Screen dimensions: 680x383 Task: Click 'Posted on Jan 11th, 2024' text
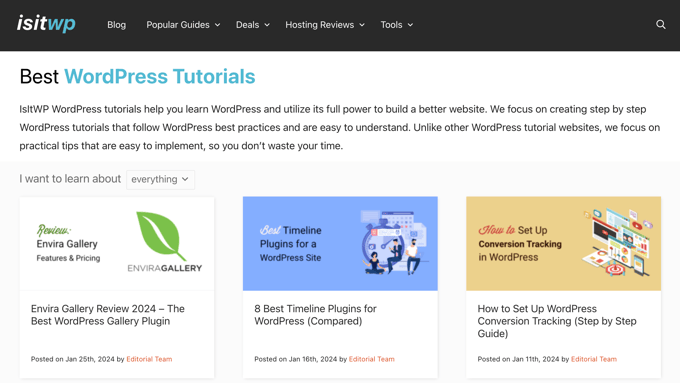pos(518,359)
